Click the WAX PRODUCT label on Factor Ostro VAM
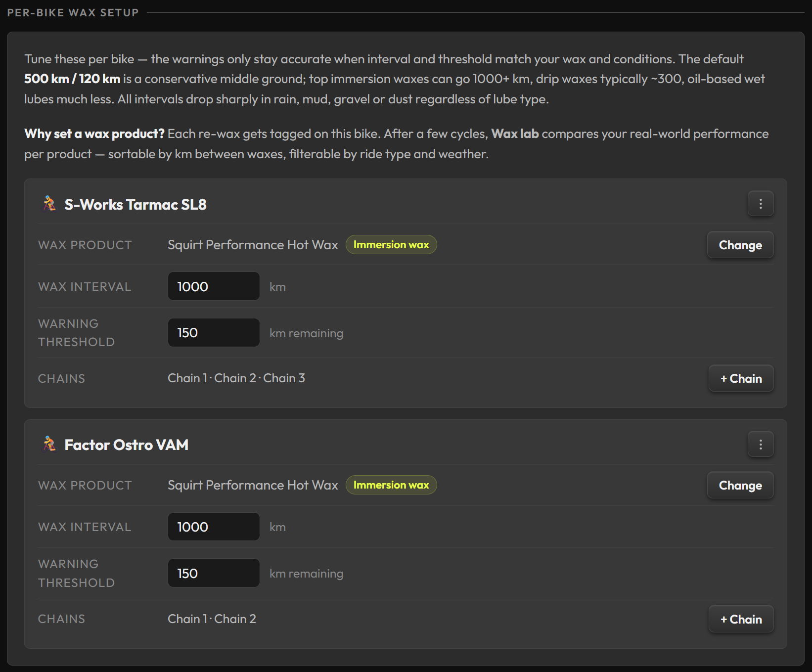Viewport: 812px width, 672px height. coord(85,486)
